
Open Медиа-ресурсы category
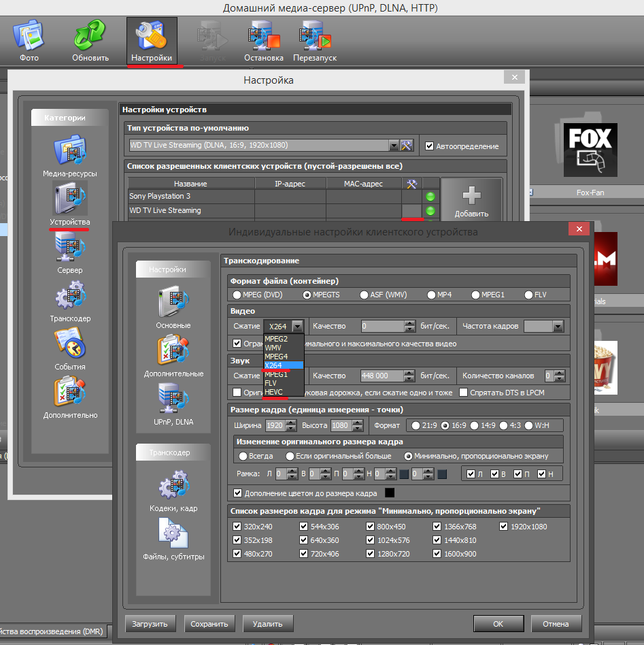pyautogui.click(x=70, y=156)
